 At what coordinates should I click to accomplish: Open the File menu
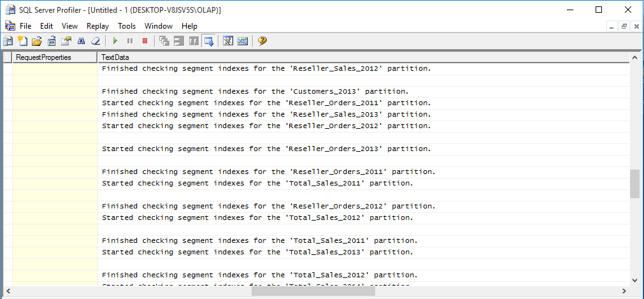[x=25, y=26]
